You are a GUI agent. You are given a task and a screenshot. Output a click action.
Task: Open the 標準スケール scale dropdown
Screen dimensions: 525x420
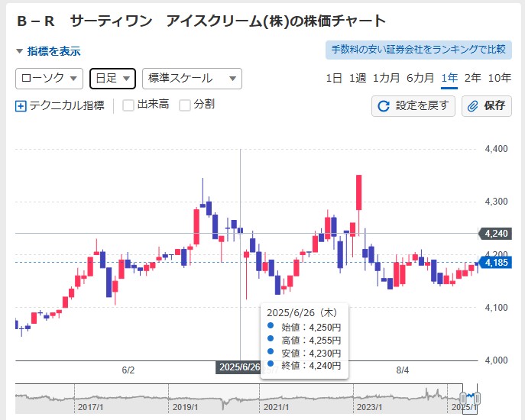(192, 79)
